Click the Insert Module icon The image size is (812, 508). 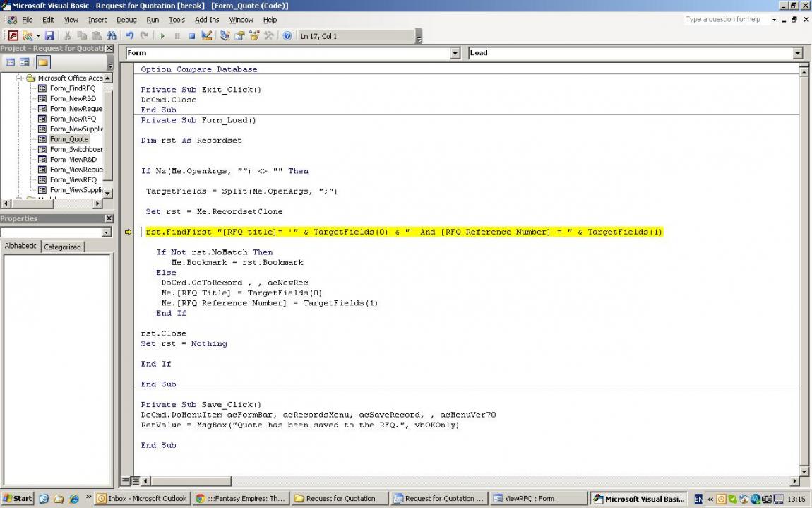(27, 36)
